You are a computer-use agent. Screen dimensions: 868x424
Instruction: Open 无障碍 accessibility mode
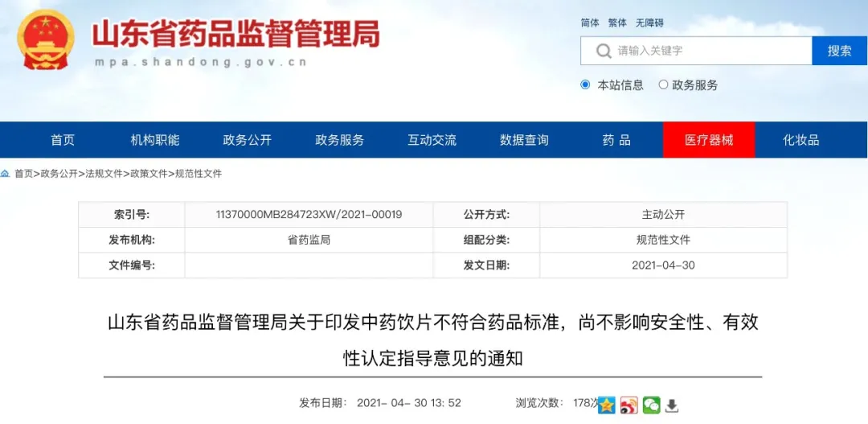click(649, 23)
